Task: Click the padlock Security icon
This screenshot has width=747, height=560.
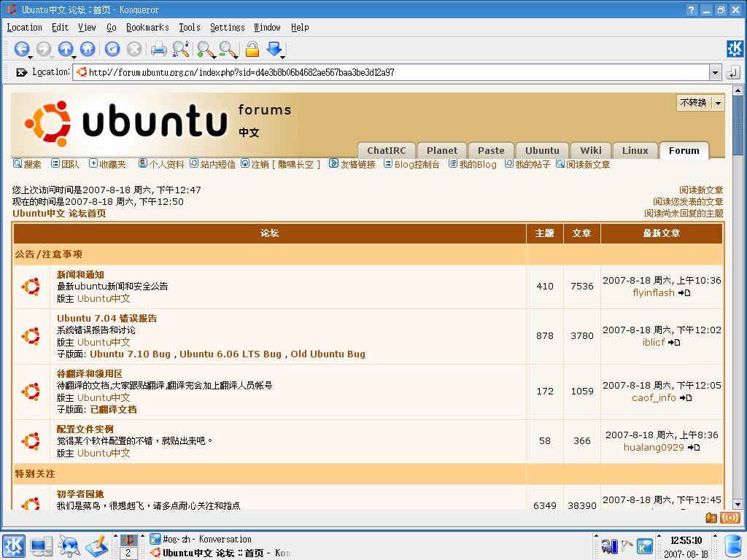Action: (252, 49)
